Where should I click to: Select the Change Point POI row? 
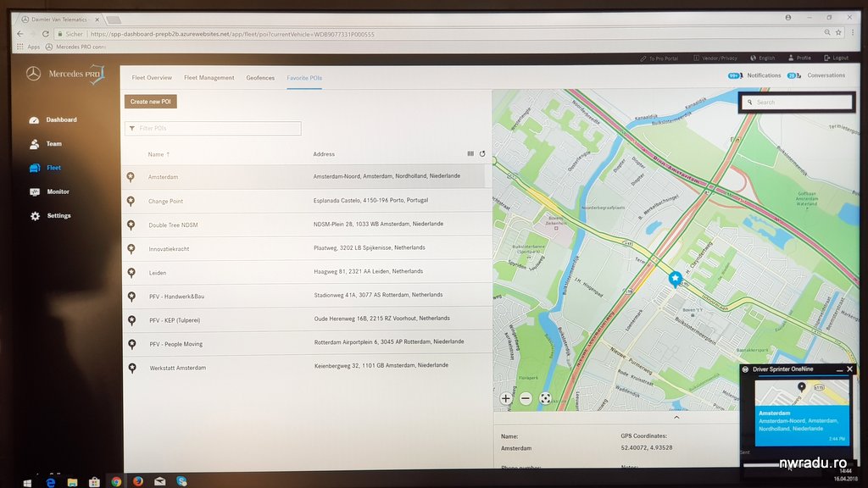click(306, 201)
